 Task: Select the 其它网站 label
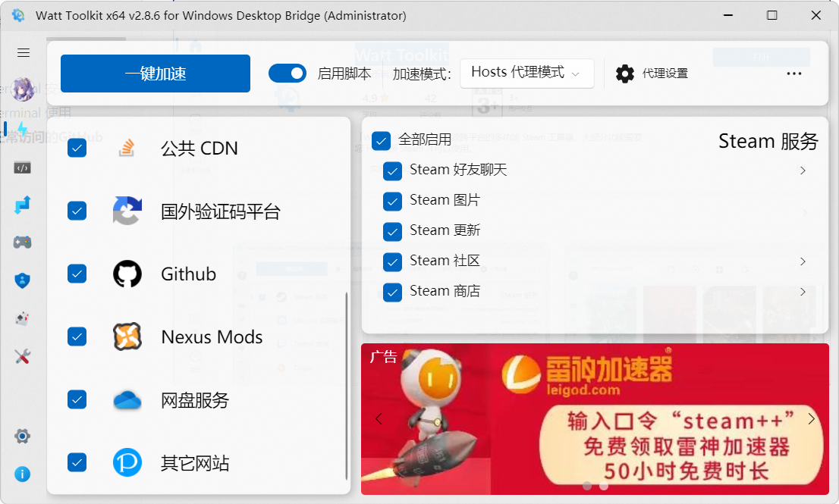pos(195,463)
